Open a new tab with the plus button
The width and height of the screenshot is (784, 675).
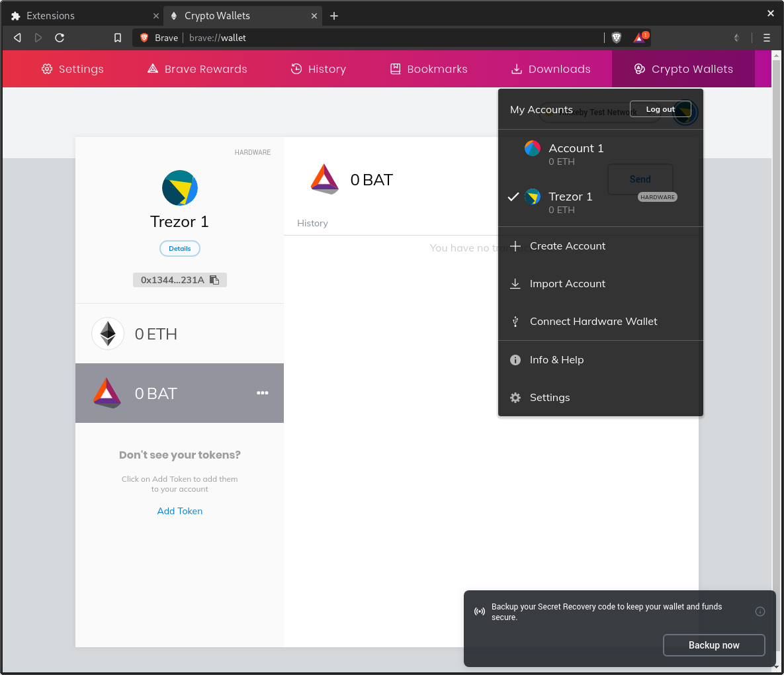(x=334, y=16)
